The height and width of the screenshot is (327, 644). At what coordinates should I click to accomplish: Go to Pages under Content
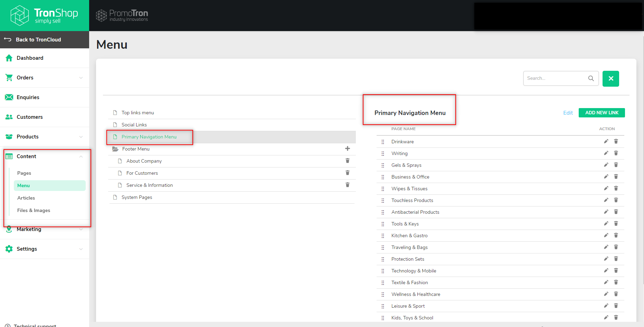[x=24, y=173]
